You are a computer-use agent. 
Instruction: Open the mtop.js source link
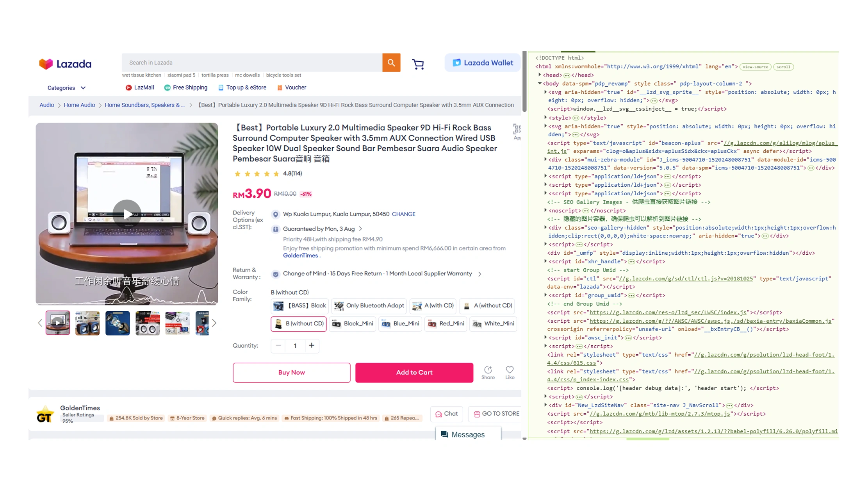pos(659,414)
